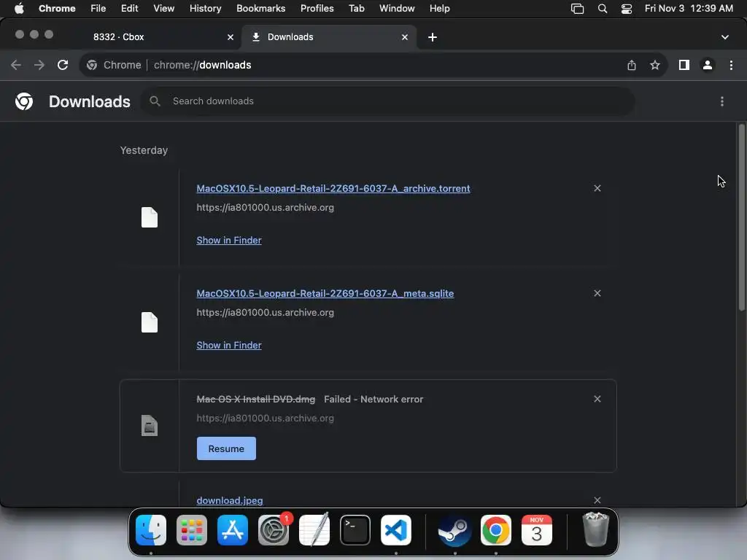Show meta.sqlite in Finder
This screenshot has width=747, height=560.
228,345
